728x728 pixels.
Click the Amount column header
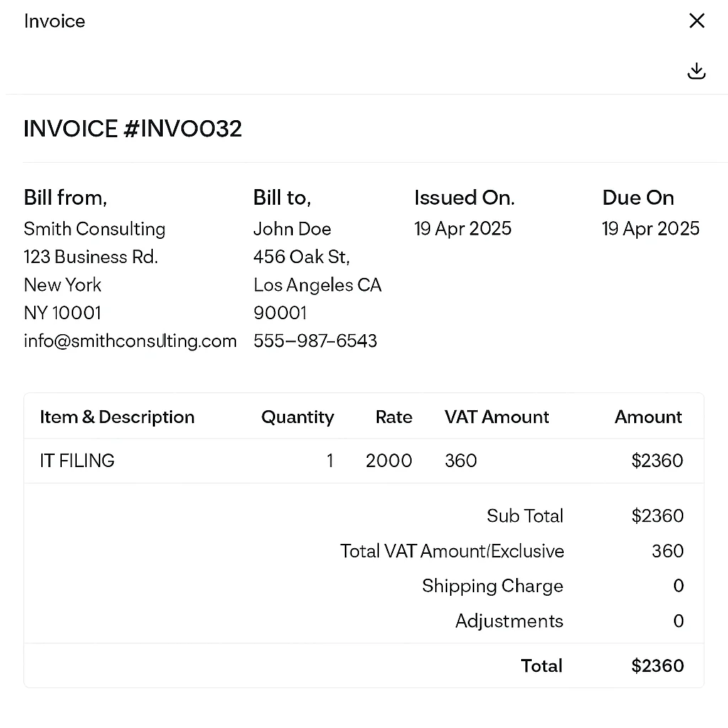click(x=648, y=417)
